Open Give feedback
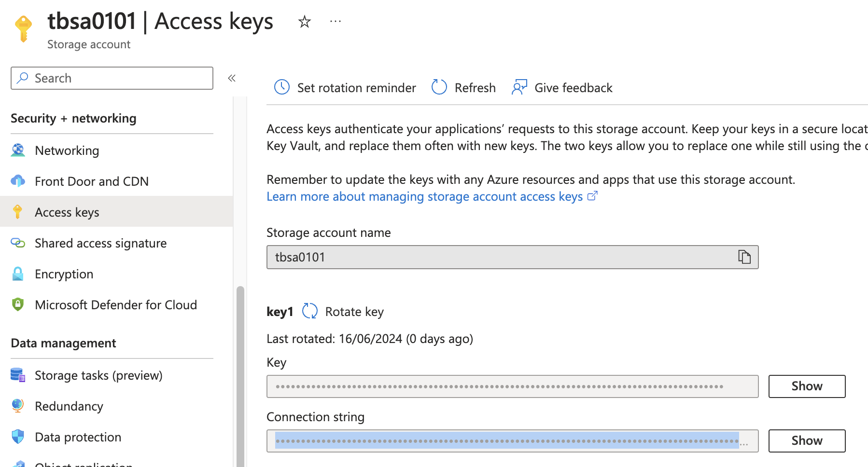Viewport: 868px width, 467px height. coord(574,88)
